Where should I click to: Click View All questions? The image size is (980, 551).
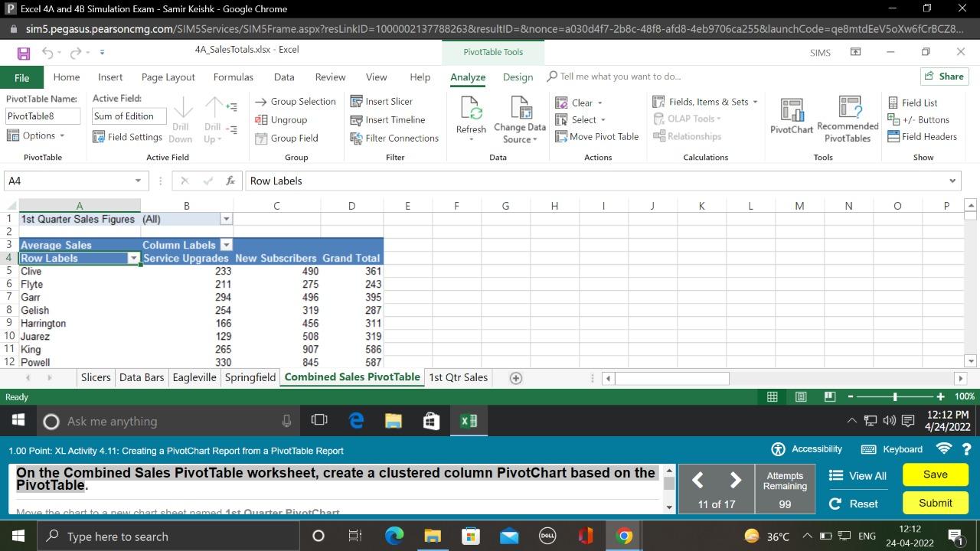click(858, 476)
